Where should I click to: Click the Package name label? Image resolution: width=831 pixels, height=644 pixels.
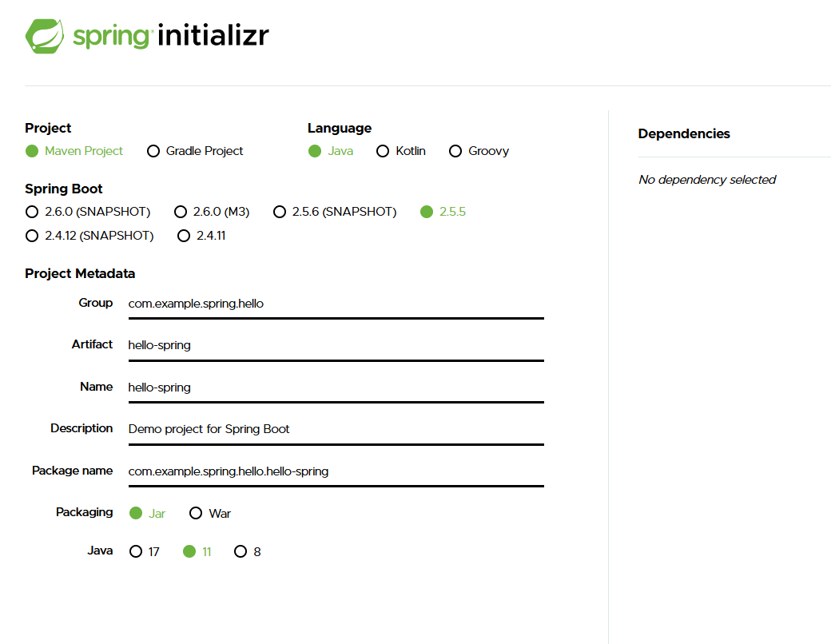tap(72, 471)
